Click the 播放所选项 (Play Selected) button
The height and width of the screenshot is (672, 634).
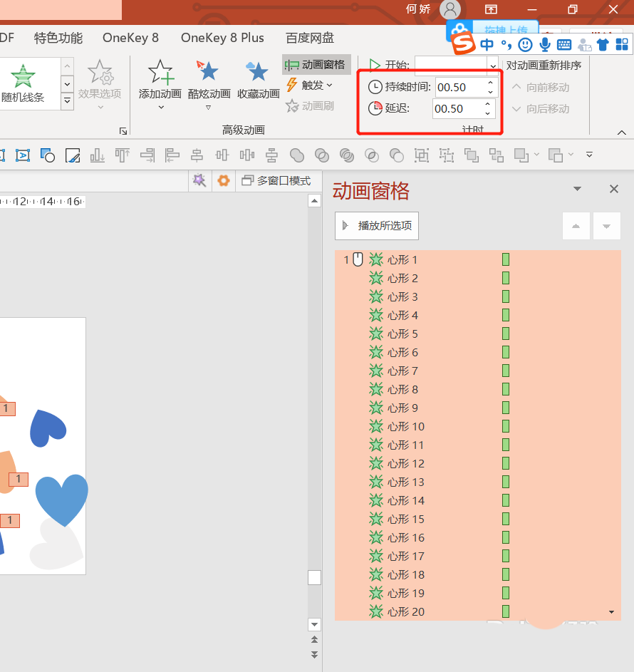pyautogui.click(x=376, y=226)
